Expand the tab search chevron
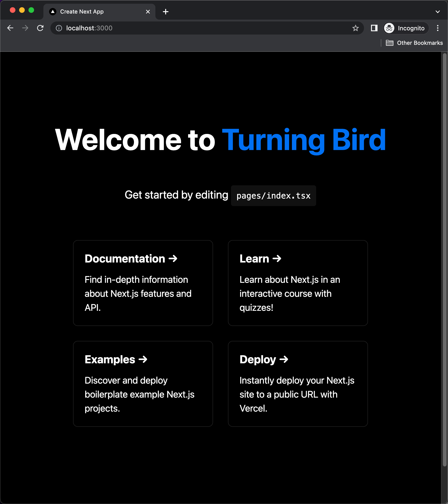 coord(438,12)
